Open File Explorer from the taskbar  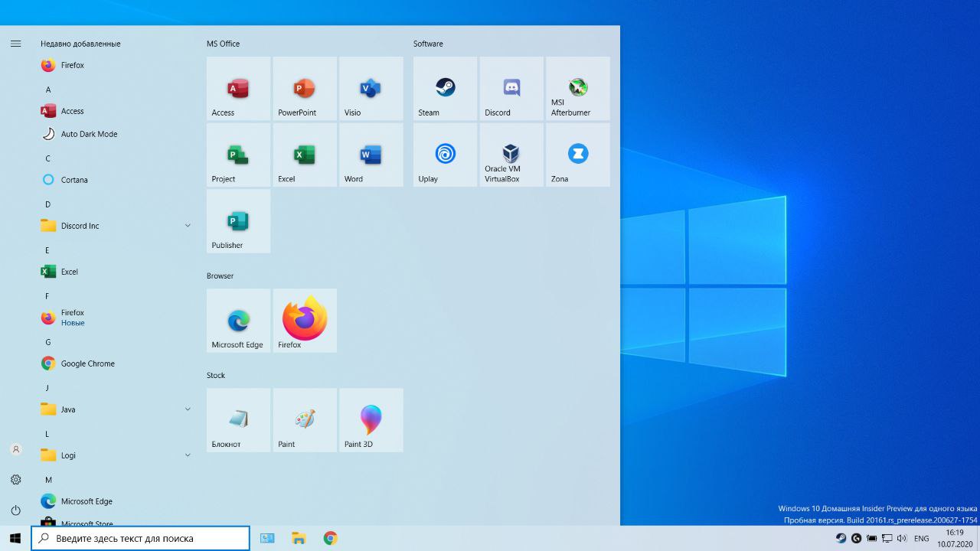point(299,538)
